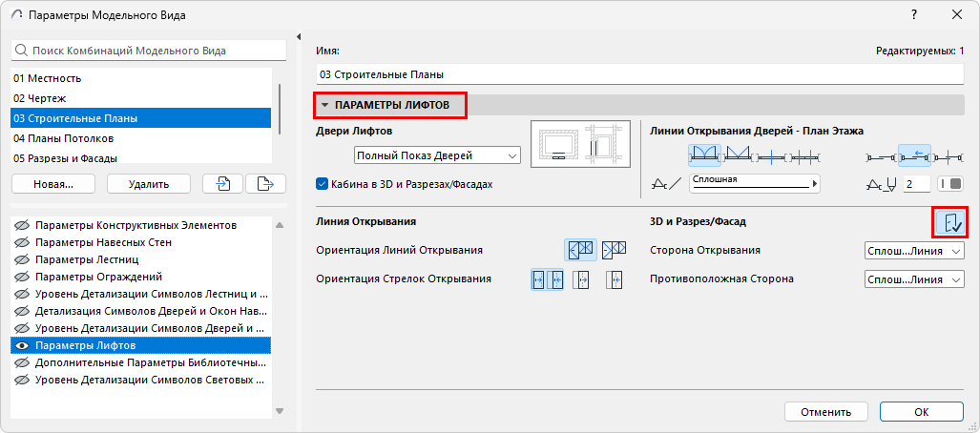Image resolution: width=980 pixels, height=433 pixels.
Task: Show Дополнительные Параметры Библиотечных panel eye icon
Action: tap(23, 362)
